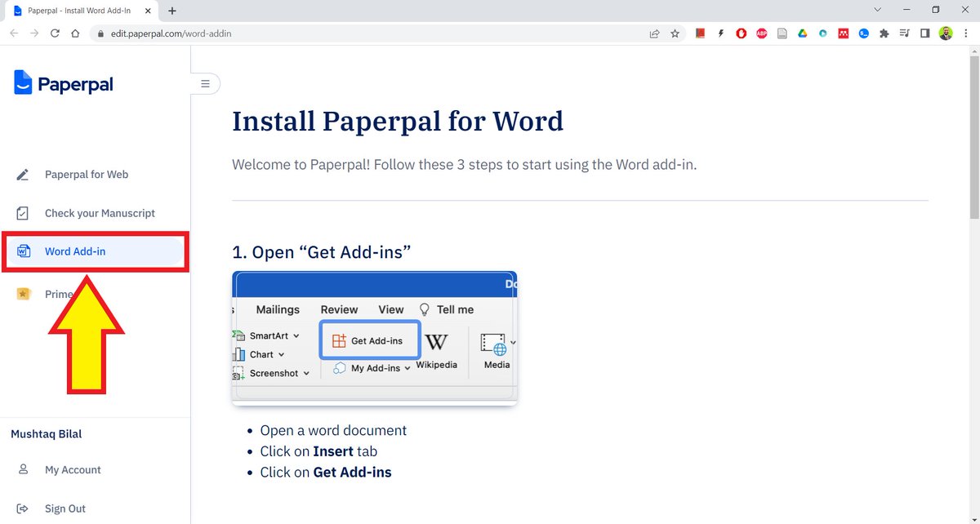Viewport: 980px width, 524px height.
Task: Click the Prime star icon
Action: [x=22, y=294]
